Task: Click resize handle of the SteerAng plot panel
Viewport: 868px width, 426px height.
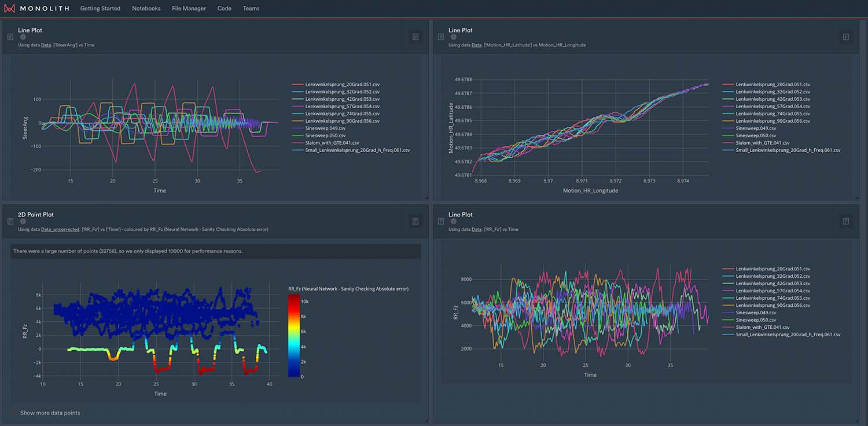Action: 426,198
